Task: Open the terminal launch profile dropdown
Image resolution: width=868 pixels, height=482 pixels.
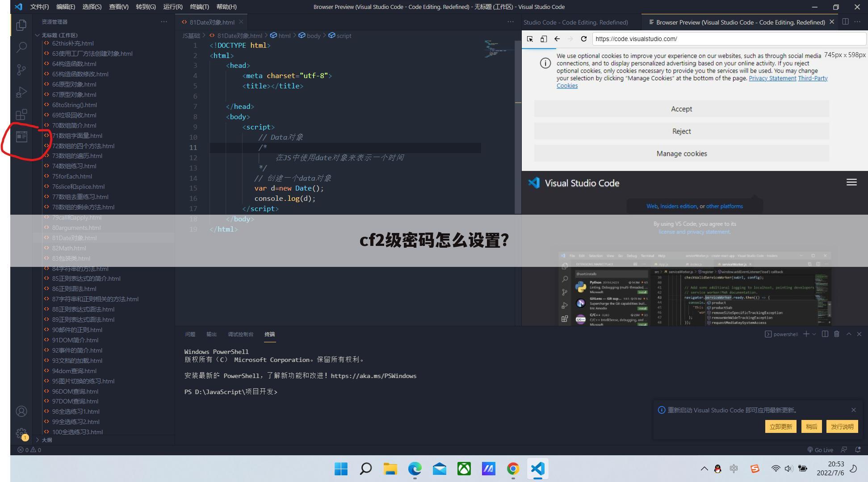Action: [814, 334]
